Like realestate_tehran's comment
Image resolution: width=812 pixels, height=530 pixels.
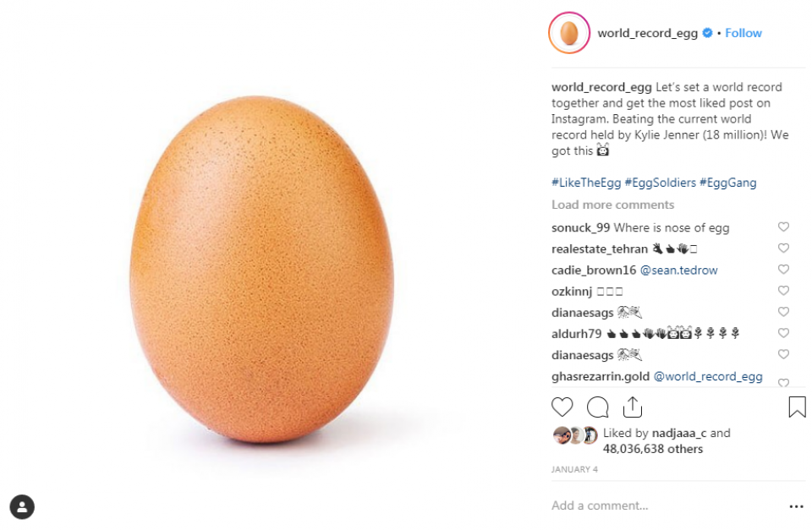pyautogui.click(x=783, y=249)
